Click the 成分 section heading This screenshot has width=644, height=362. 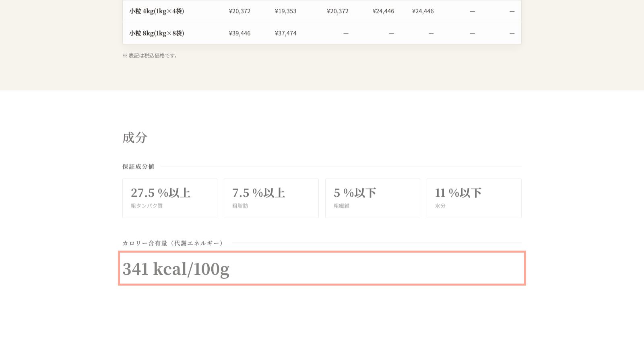point(135,138)
